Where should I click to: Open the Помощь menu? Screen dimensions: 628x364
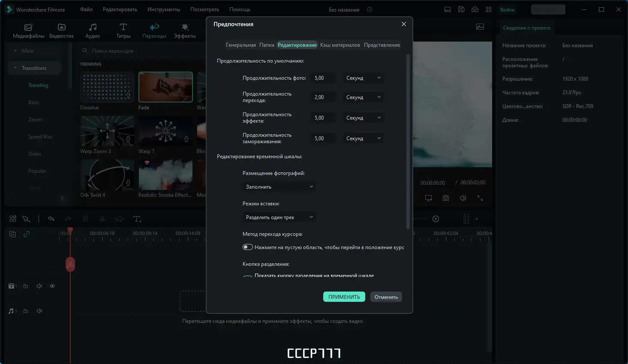click(240, 9)
